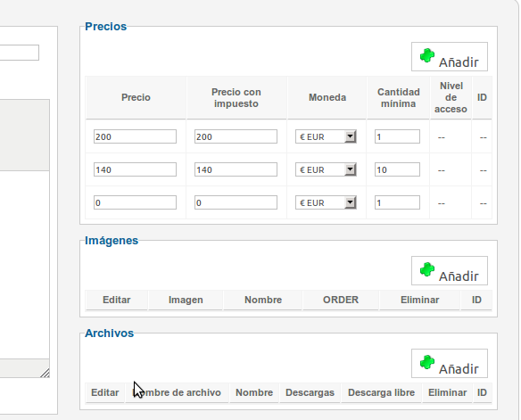Click the Precio field containing 140
This screenshot has height=420, width=521.
(135, 169)
